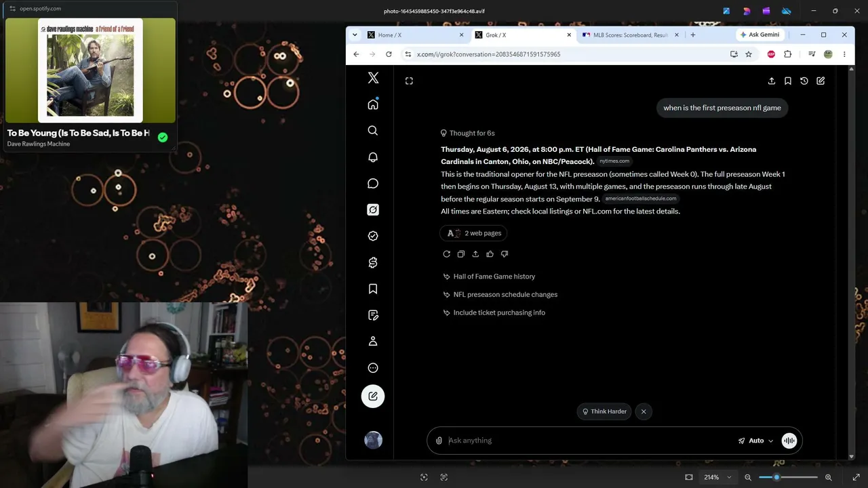Enter fullscreen in the photo viewer
The height and width of the screenshot is (488, 868).
[856, 477]
